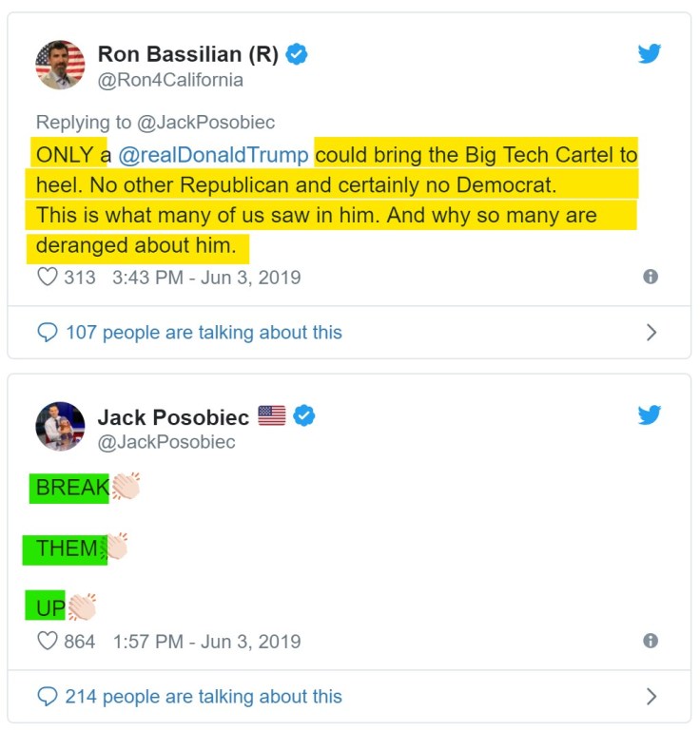Expand replies chevron on Jack Posobiec's tweet

click(x=651, y=697)
